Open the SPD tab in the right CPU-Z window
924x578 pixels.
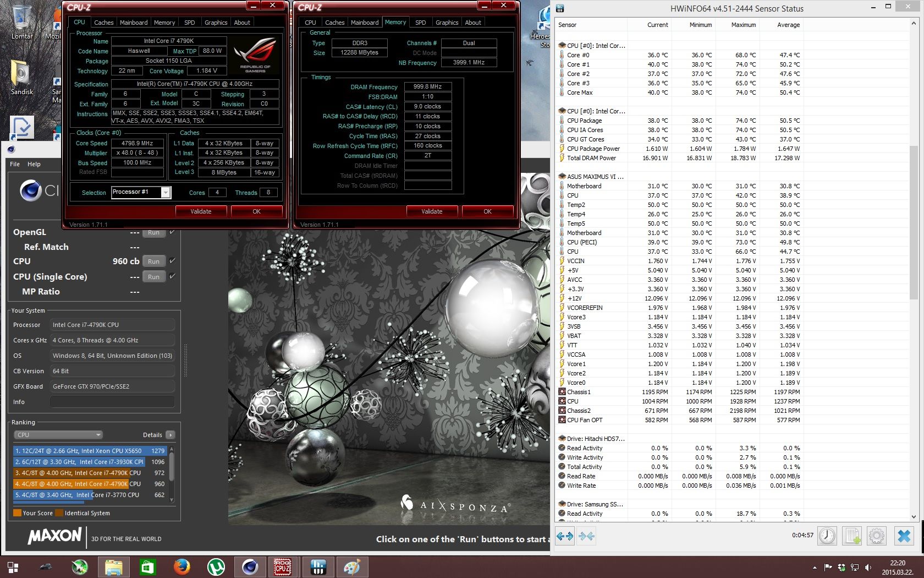(421, 23)
